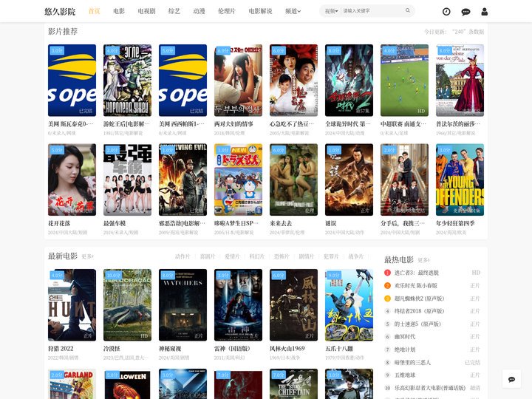The width and height of the screenshot is (532, 399).
Task: Open hot list item 的士速递5（原声版）
Action: click(x=417, y=324)
